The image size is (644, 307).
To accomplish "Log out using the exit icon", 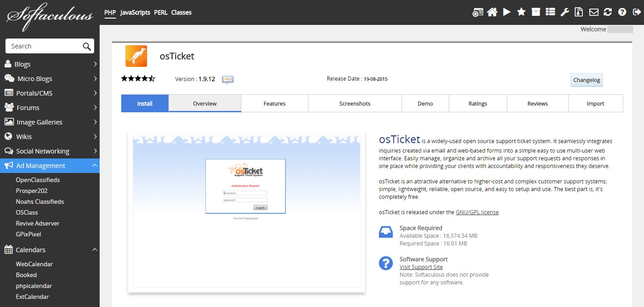I will click(636, 12).
